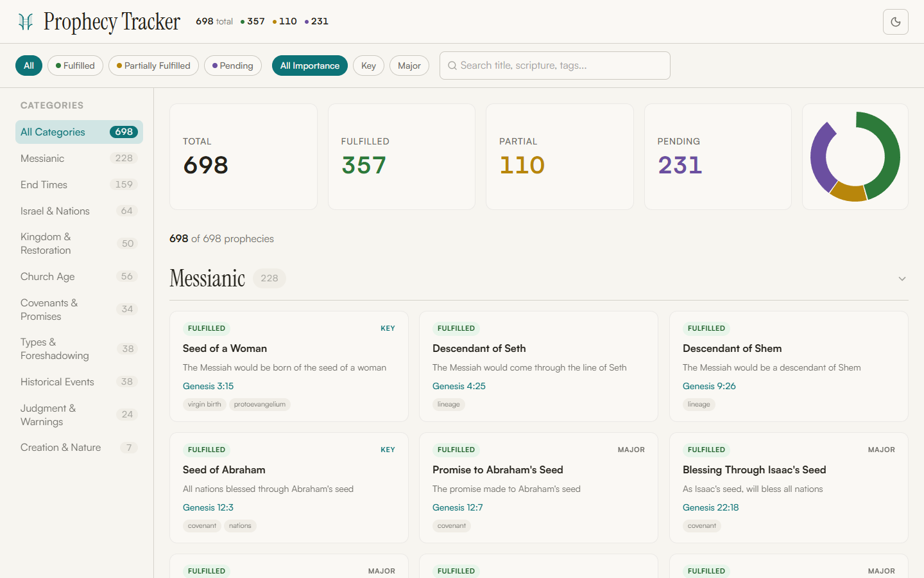
Task: Collapse the Messianic category section
Action: [x=902, y=279]
